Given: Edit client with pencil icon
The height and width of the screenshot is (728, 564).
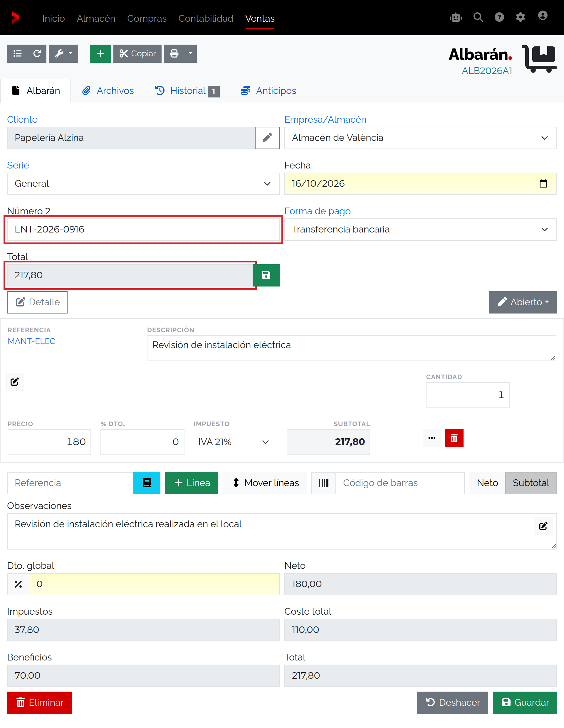Looking at the screenshot, I should 267,138.
